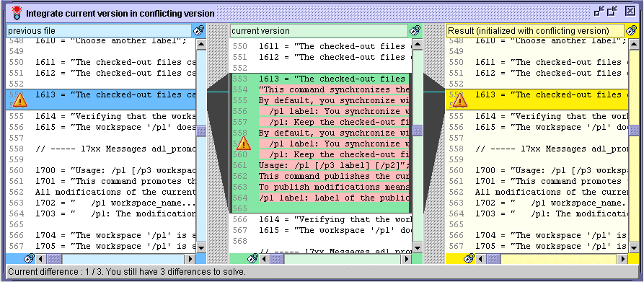Click the current version vertical scroll down arrow
The width and height of the screenshot is (644, 282).
coord(418,247)
